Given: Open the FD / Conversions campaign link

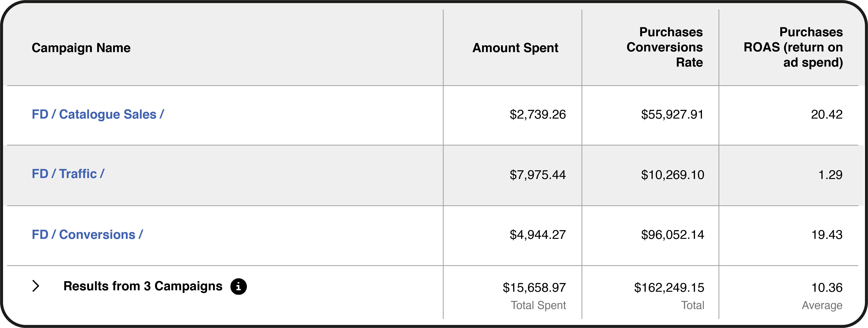Looking at the screenshot, I should point(87,234).
